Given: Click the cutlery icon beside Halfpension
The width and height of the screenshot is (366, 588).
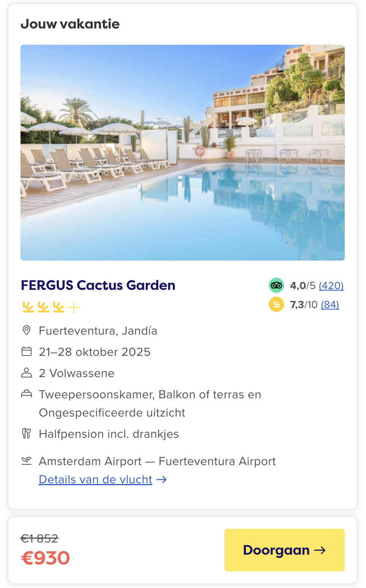Looking at the screenshot, I should click(x=27, y=433).
